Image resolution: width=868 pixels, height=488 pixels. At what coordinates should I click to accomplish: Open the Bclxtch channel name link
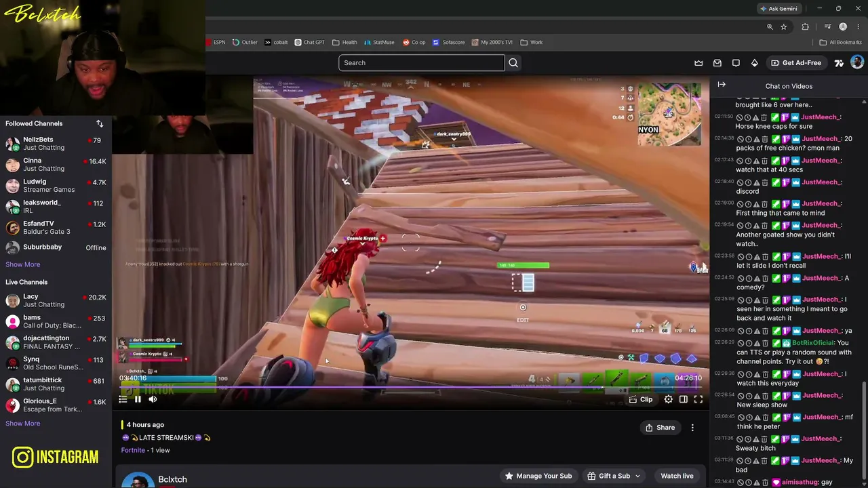[172, 479]
